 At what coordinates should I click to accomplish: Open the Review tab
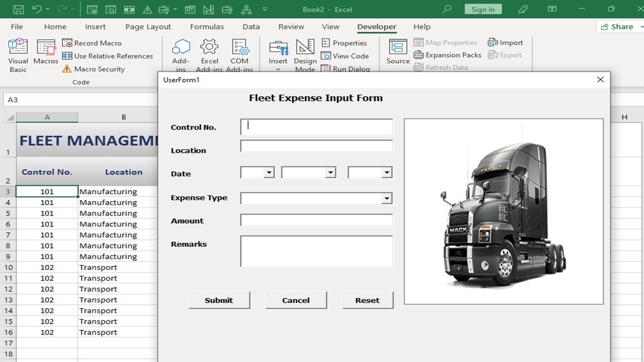click(x=291, y=27)
